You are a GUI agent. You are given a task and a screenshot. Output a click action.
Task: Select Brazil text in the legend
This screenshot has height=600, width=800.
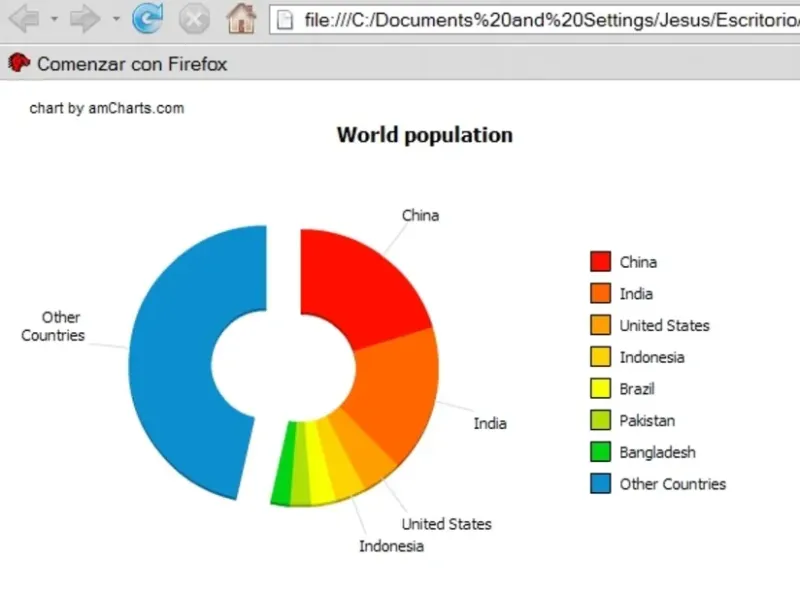(637, 389)
